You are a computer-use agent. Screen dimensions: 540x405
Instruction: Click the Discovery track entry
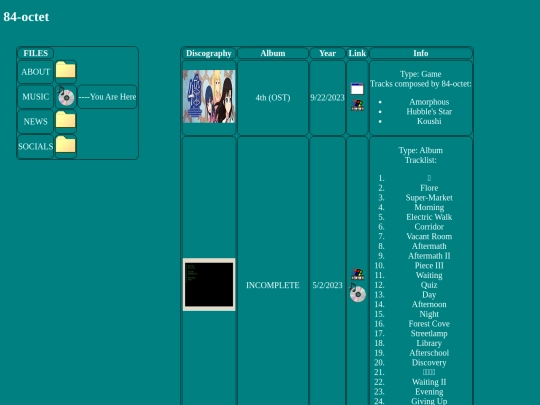click(429, 362)
